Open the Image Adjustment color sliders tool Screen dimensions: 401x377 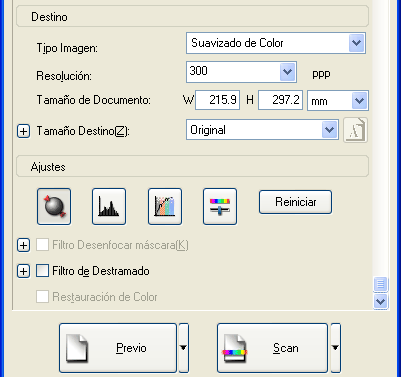click(220, 206)
